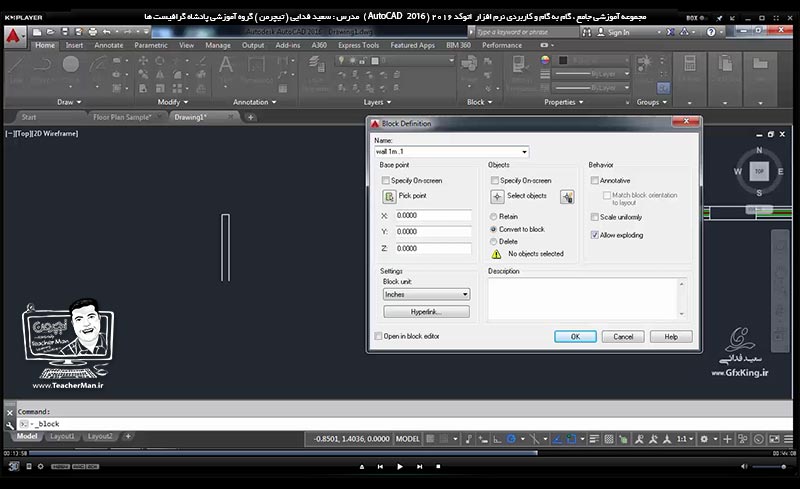Switch to the Insert ribbon tab
The width and height of the screenshot is (800, 489).
74,45
